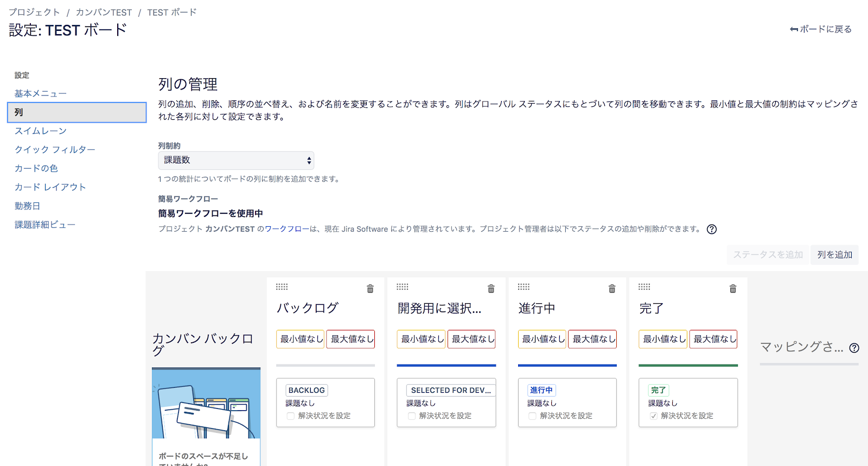Toggle 解決状況を設定 checkbox for SELECTED FOR DEV status
This screenshot has width=868, height=466.
pos(412,416)
